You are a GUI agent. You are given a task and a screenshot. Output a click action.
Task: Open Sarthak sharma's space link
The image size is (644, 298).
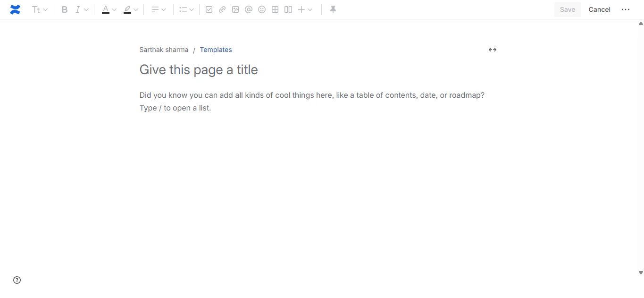coord(164,50)
